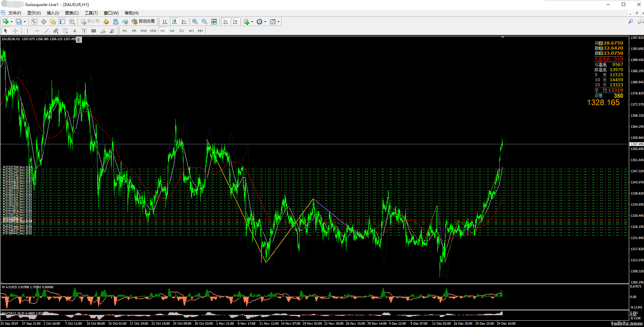
Task: Open the 插入(I) menu
Action: (x=53, y=13)
